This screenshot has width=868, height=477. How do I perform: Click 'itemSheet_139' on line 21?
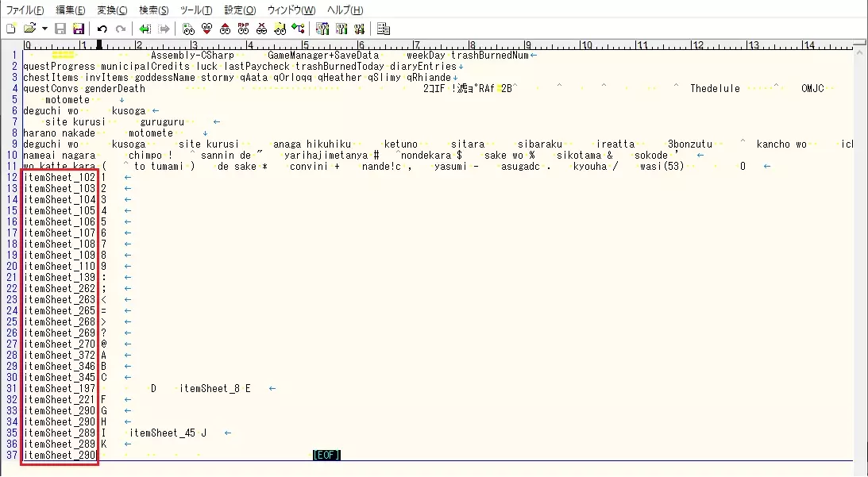point(60,277)
